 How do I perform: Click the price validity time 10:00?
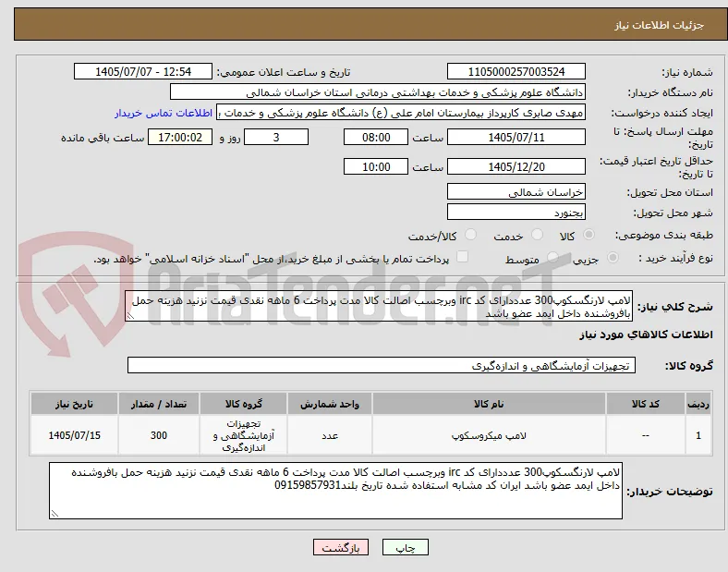376,167
